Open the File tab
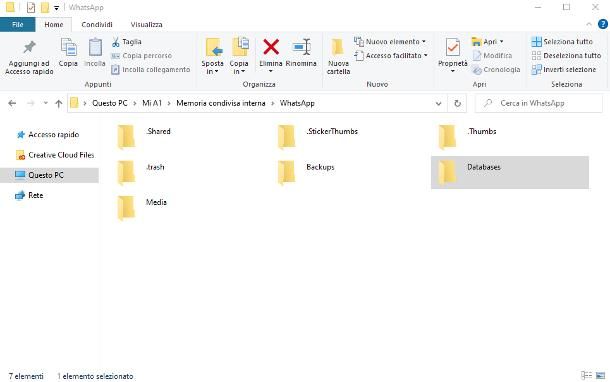Screen dimensions: 610x382 point(18,25)
